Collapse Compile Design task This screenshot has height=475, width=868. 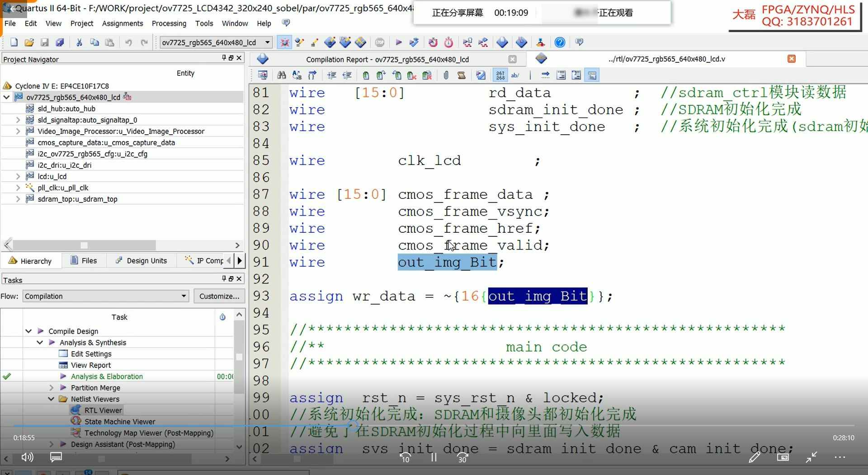[28, 331]
